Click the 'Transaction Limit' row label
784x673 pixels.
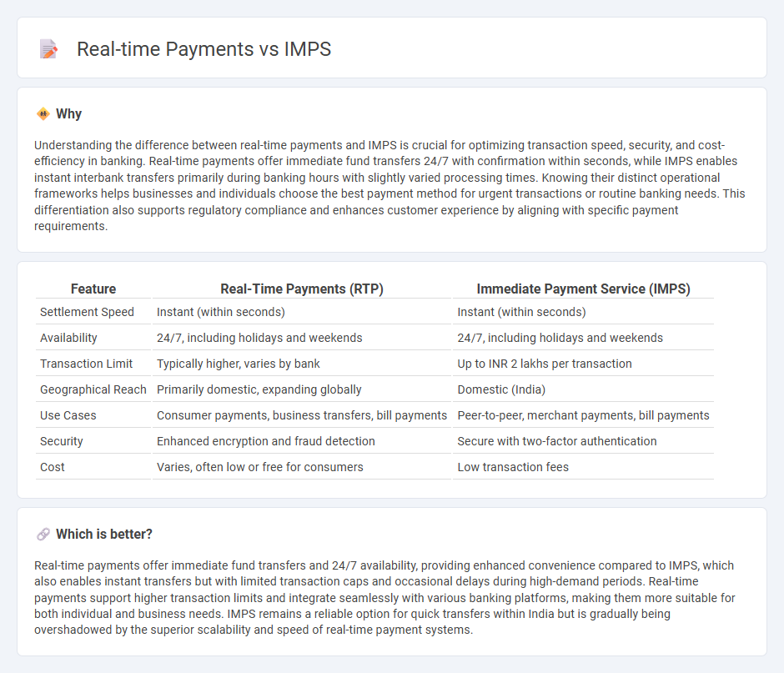point(86,364)
